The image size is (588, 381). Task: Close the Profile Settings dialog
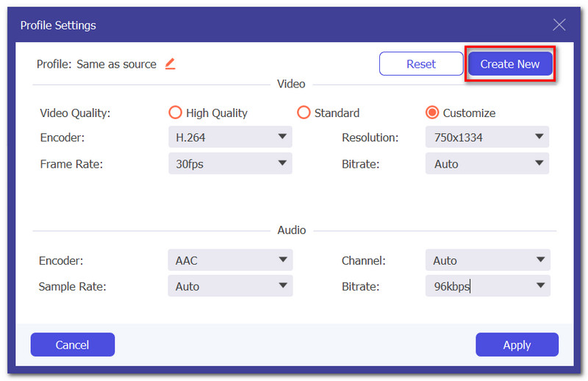pyautogui.click(x=559, y=25)
